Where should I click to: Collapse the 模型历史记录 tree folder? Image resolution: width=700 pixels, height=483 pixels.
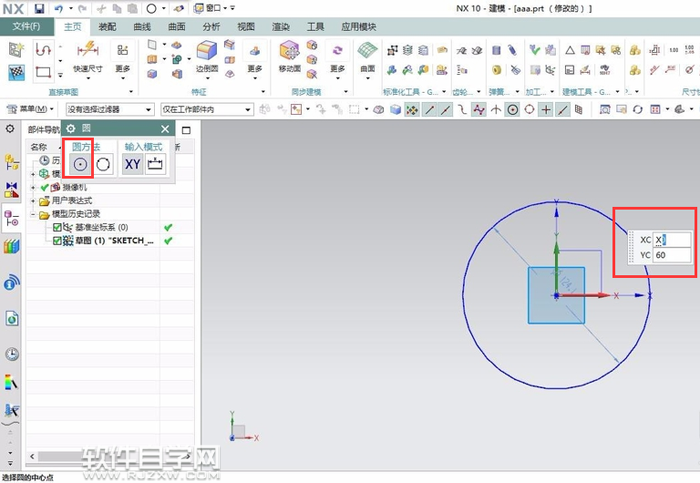point(34,214)
